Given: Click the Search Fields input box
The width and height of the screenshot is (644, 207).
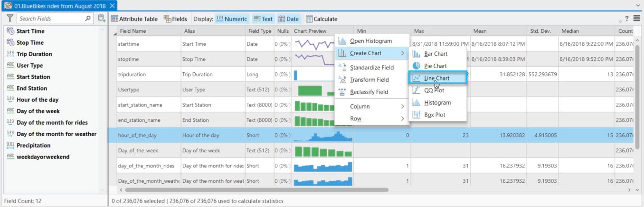Looking at the screenshot, I should (51, 19).
